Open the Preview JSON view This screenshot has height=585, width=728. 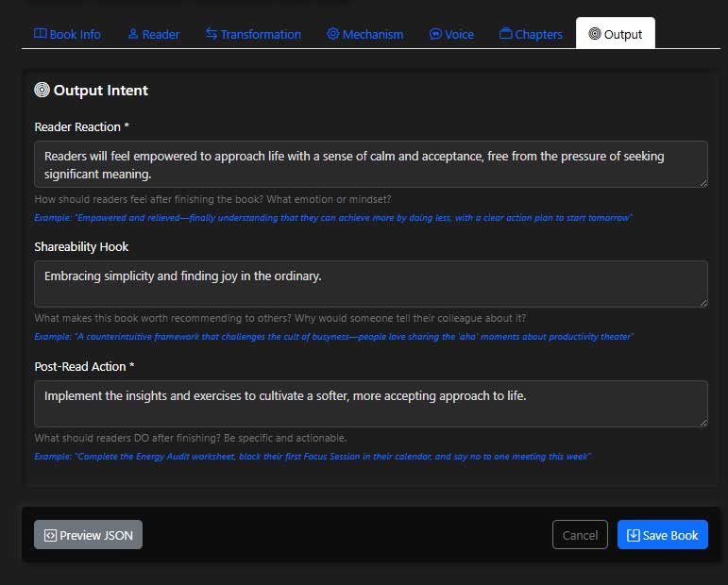click(x=88, y=535)
